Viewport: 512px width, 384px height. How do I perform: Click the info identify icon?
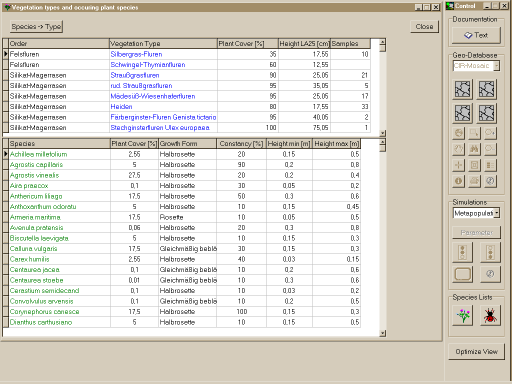click(x=459, y=181)
